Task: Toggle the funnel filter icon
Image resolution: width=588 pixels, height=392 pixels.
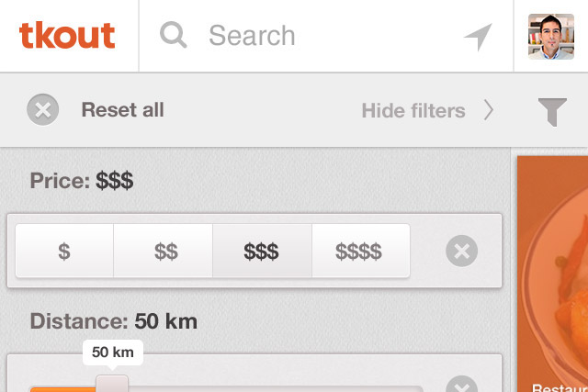Action: point(552,112)
